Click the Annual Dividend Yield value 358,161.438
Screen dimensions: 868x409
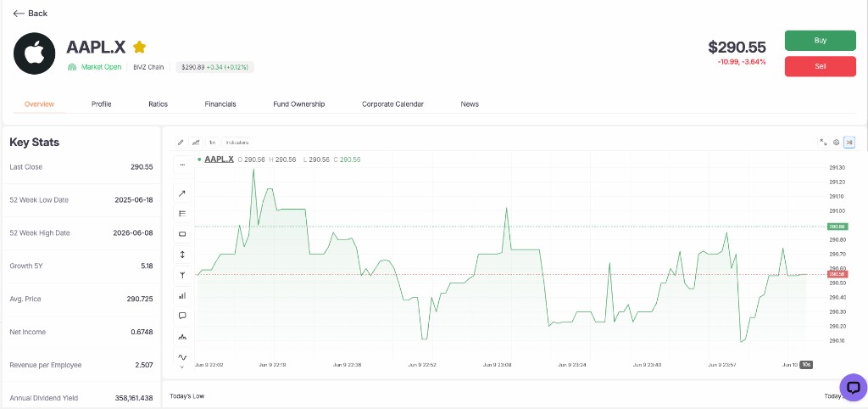(x=135, y=398)
